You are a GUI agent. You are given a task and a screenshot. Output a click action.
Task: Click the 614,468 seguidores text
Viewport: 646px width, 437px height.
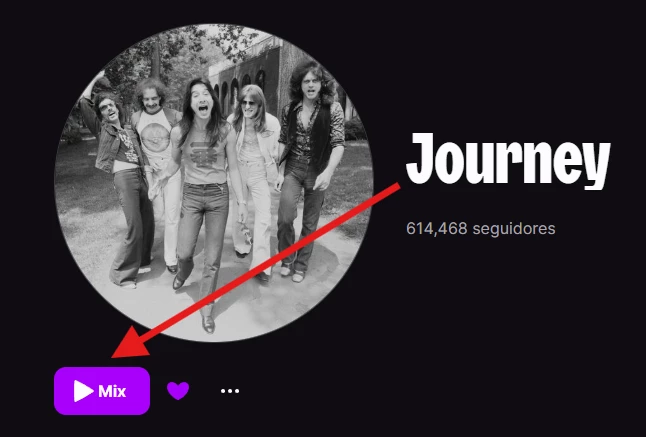pyautogui.click(x=480, y=228)
